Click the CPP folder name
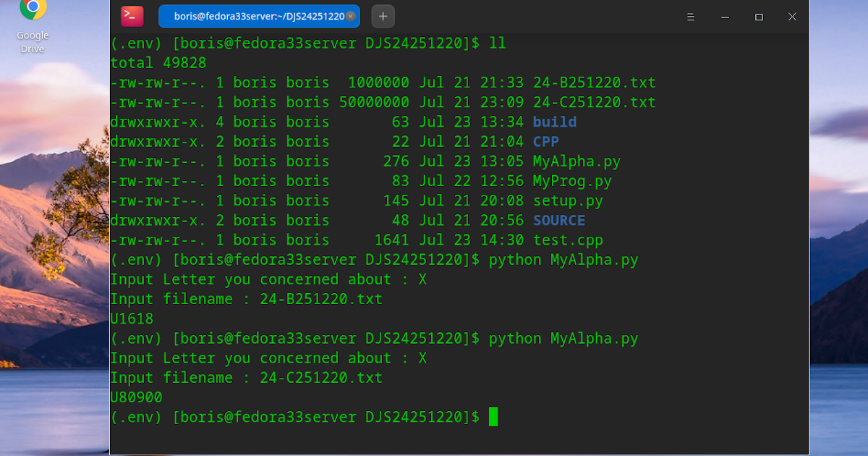 pyautogui.click(x=545, y=141)
